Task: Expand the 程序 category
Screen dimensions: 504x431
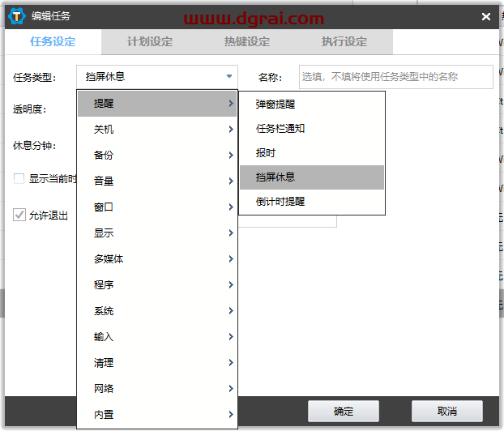Action: 157,284
